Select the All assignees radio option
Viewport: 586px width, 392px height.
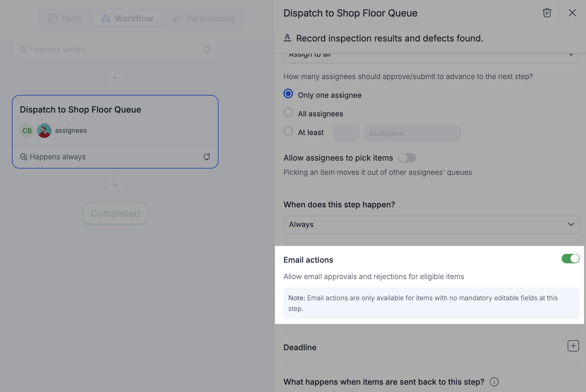click(288, 113)
